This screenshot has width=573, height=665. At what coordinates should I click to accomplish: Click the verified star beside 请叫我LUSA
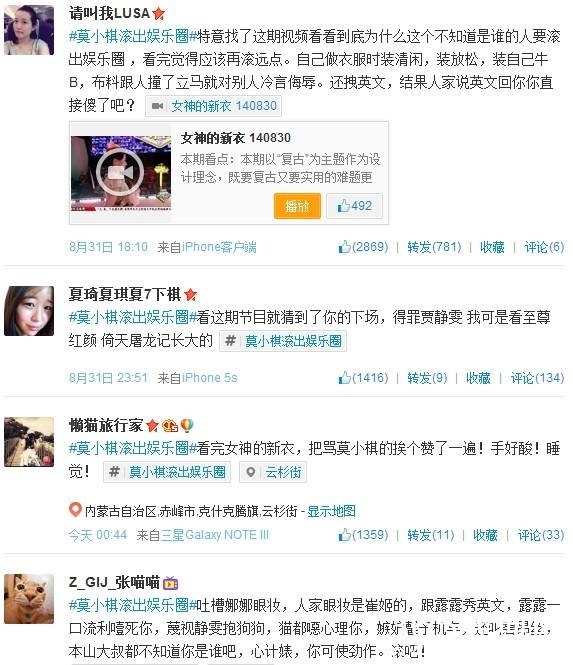[x=159, y=14]
